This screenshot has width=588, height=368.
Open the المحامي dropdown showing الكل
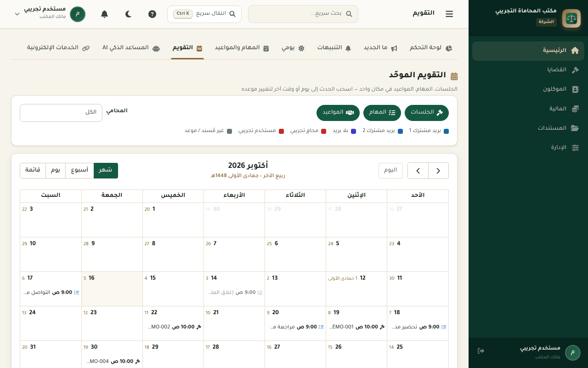pyautogui.click(x=61, y=113)
